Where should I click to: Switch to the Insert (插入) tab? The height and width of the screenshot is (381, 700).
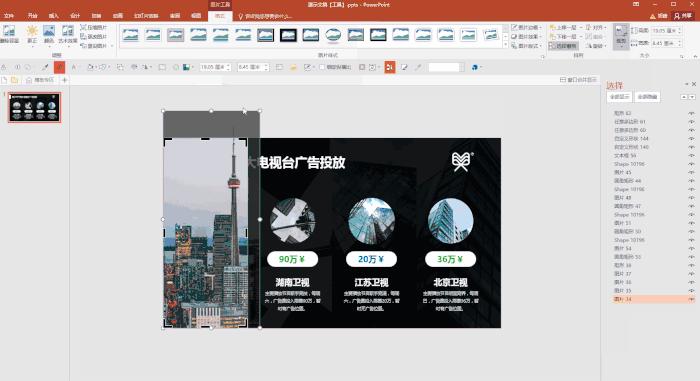click(54, 16)
